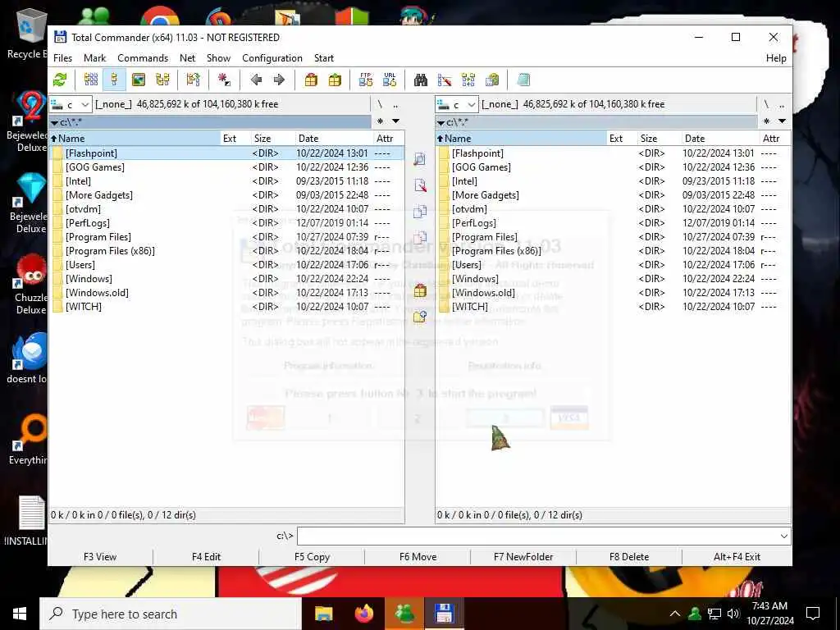Click the Unpack files toolbar icon
This screenshot has width=840, height=630.
pos(335,80)
